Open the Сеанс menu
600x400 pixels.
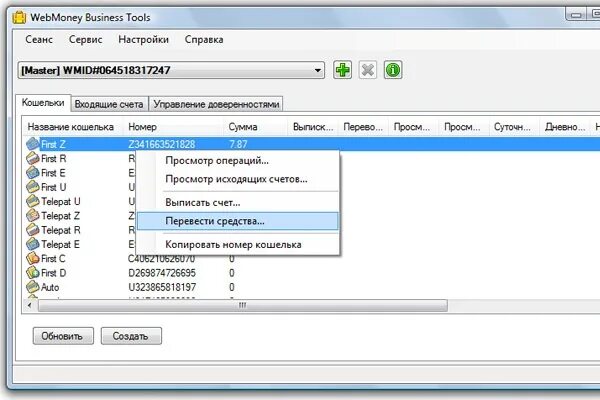click(39, 39)
